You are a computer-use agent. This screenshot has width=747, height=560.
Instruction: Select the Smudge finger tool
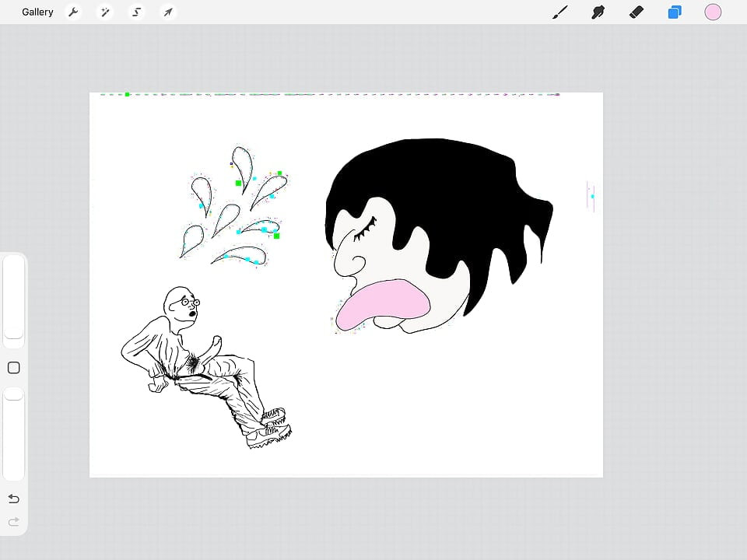click(598, 12)
